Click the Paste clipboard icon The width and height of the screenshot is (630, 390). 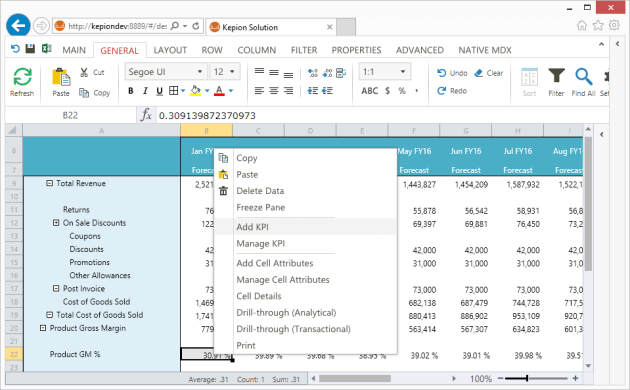coord(61,77)
